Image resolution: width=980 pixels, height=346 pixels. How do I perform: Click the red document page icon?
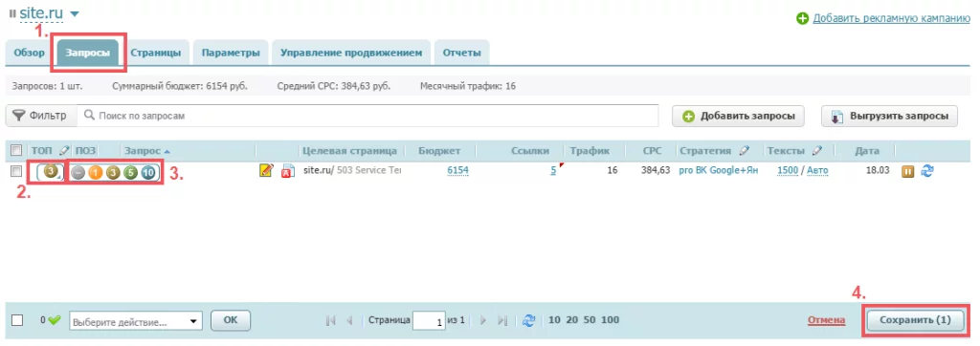pos(288,170)
